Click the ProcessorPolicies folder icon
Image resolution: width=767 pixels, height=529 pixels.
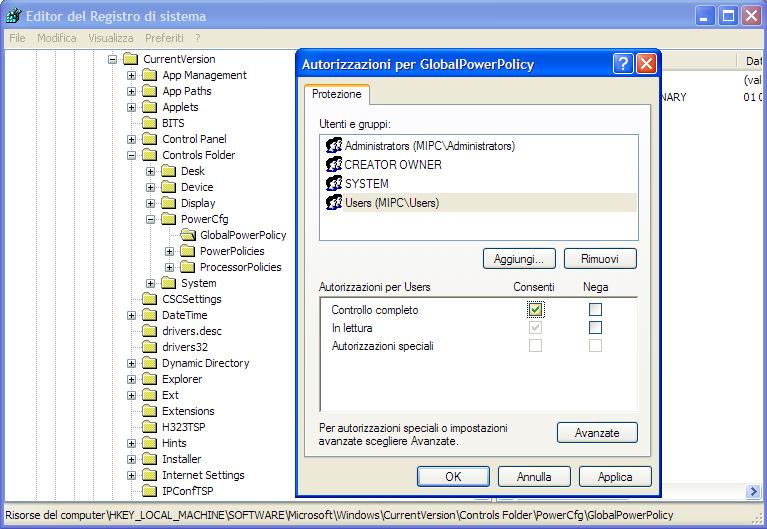[x=188, y=267]
